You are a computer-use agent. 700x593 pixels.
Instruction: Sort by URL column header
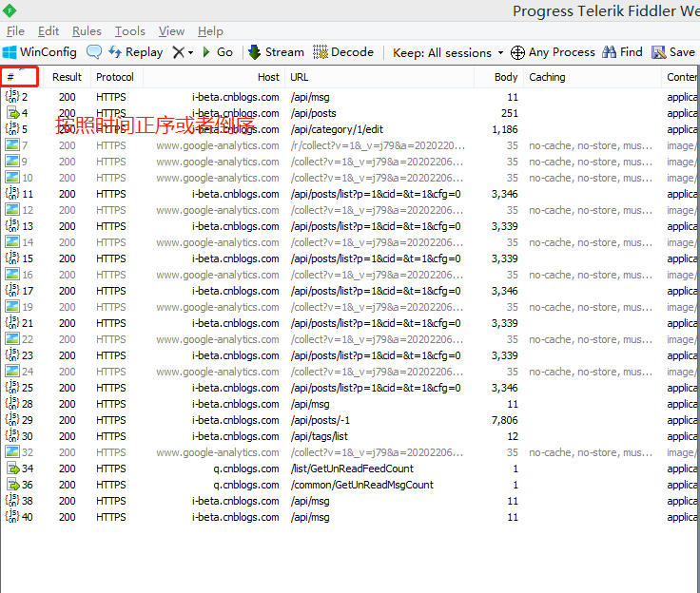click(379, 77)
